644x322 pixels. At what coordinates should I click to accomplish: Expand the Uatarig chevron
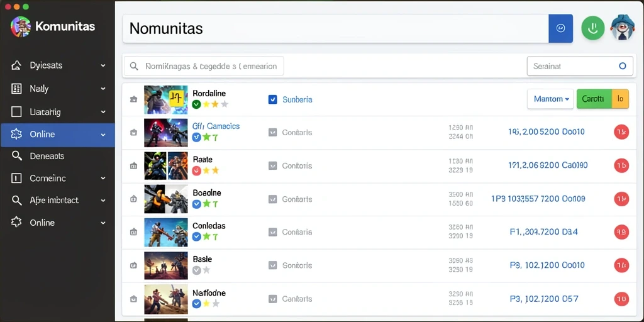pos(103,112)
